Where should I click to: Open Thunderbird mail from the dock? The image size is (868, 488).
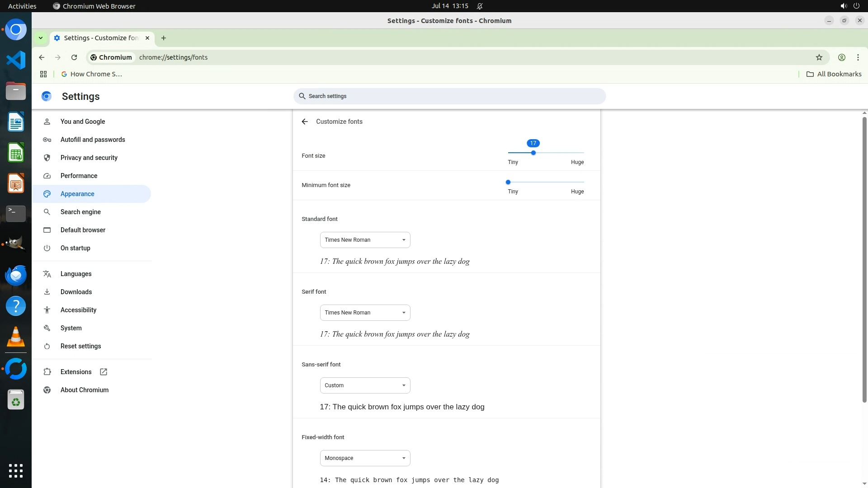coord(16,275)
